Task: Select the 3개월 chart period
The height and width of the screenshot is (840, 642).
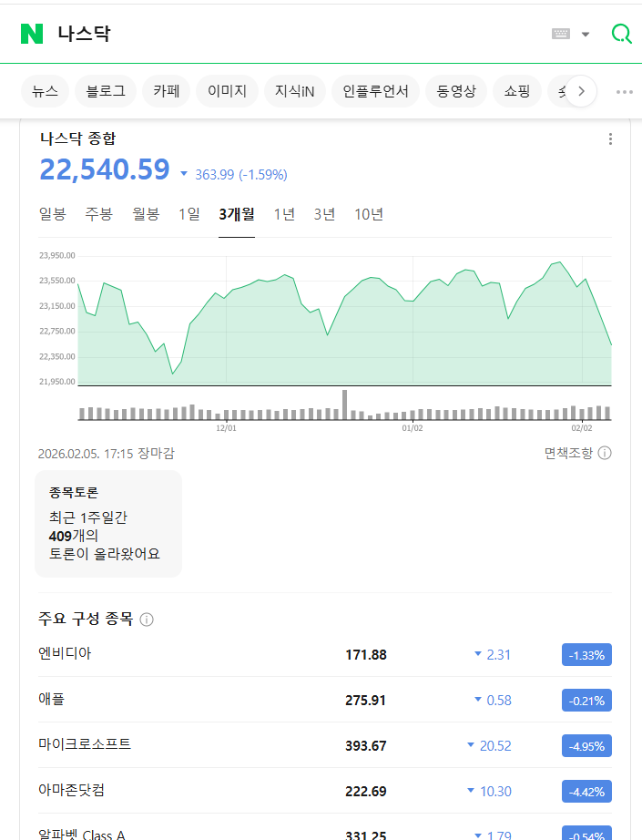Action: click(237, 214)
